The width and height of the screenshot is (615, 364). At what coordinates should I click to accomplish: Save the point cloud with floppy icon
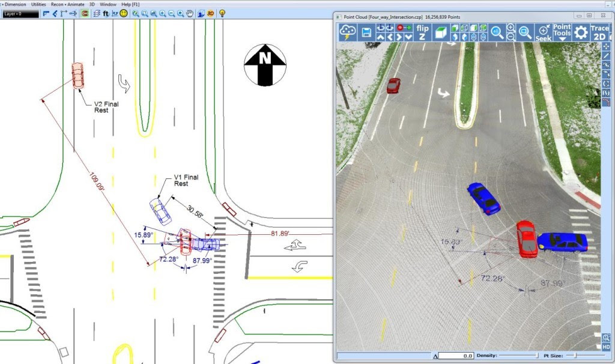coord(366,32)
